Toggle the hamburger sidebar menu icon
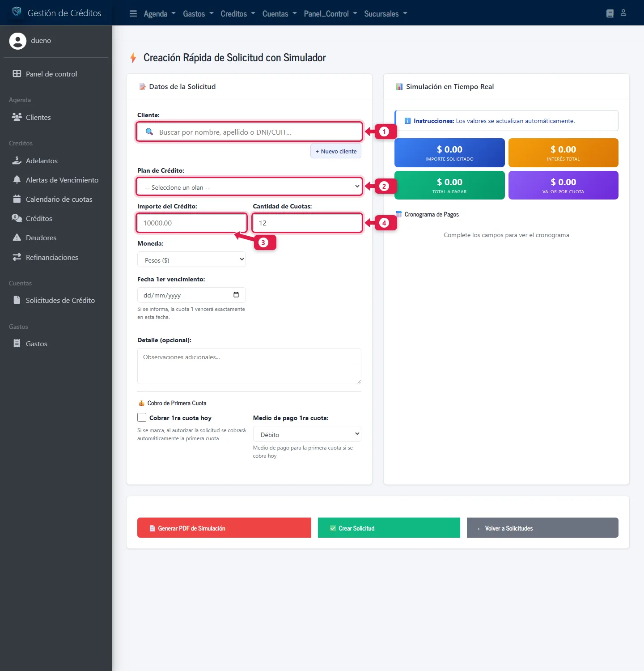The image size is (644, 671). click(133, 13)
